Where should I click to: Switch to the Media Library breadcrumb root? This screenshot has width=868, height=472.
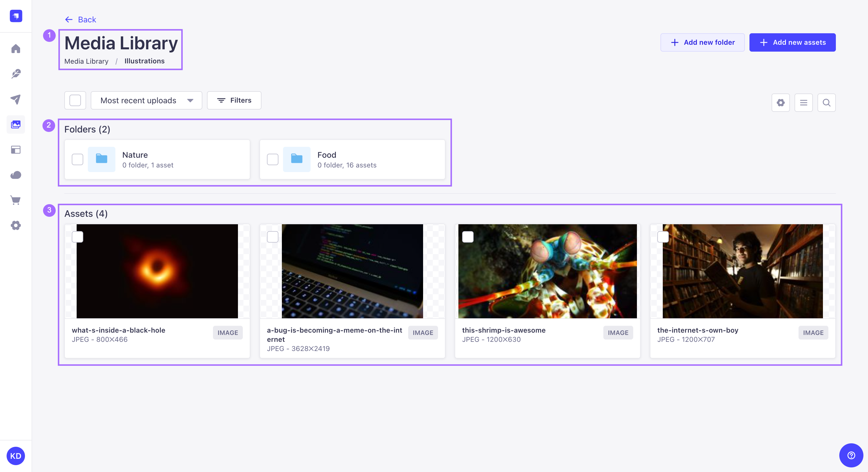pos(86,61)
